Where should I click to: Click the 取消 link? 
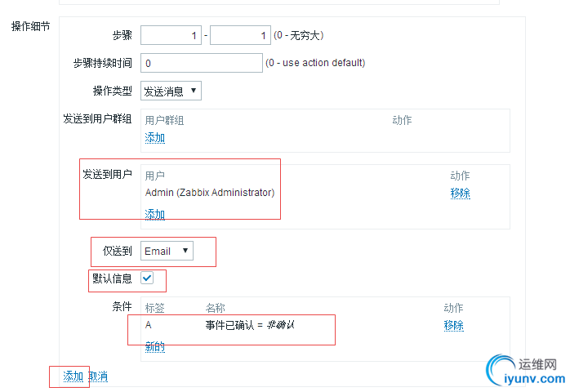click(x=98, y=376)
